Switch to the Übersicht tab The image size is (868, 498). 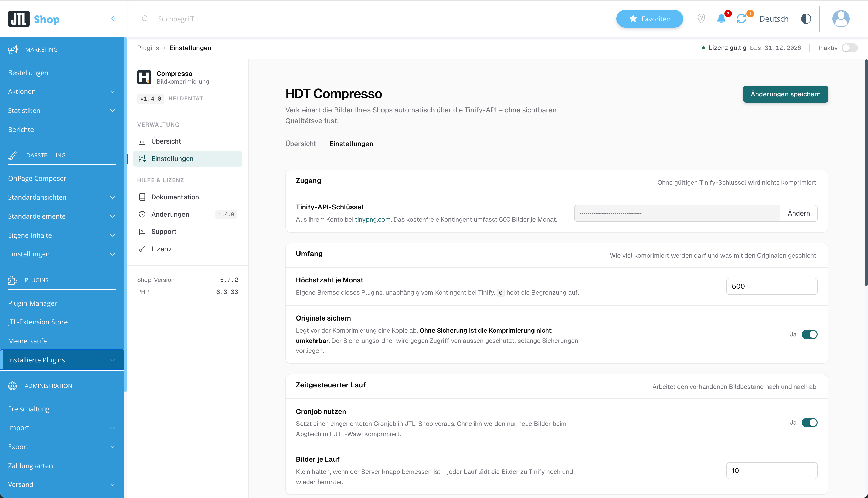click(301, 144)
